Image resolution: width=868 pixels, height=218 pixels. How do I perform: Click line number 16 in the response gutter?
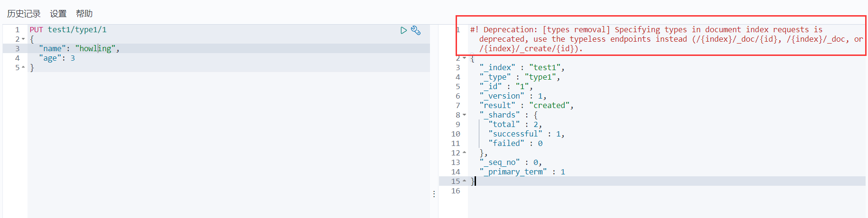456,191
